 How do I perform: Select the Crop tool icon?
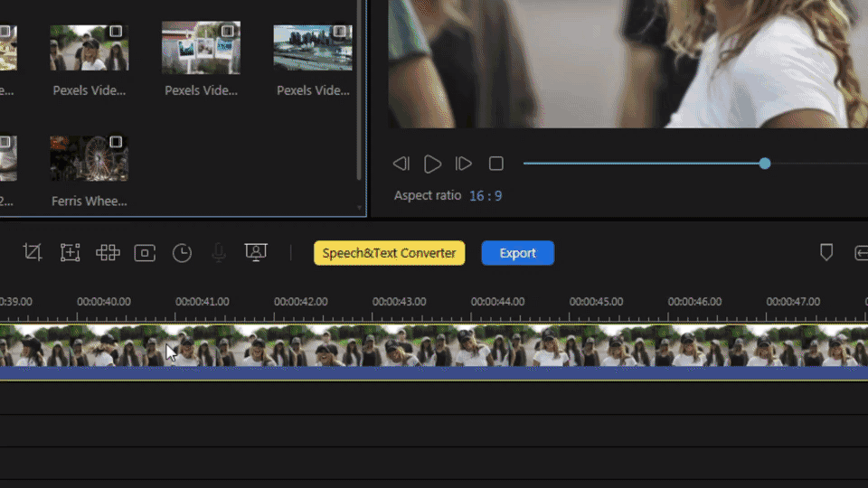click(x=33, y=253)
